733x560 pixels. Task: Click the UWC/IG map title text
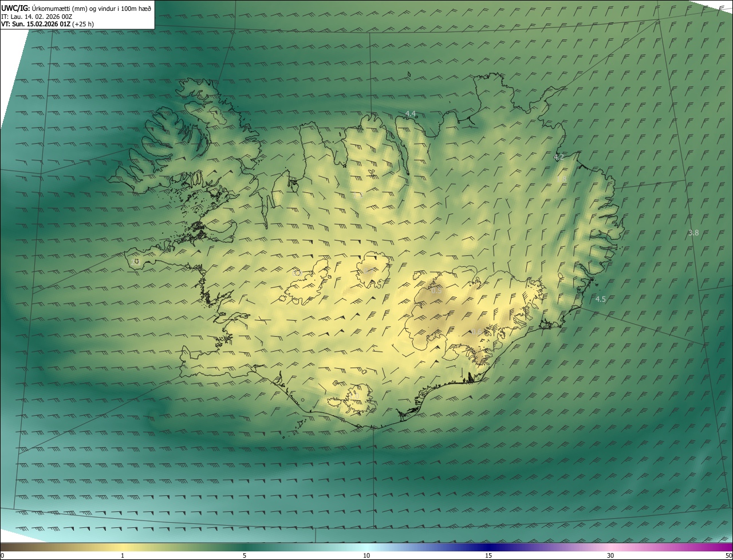(76, 7)
